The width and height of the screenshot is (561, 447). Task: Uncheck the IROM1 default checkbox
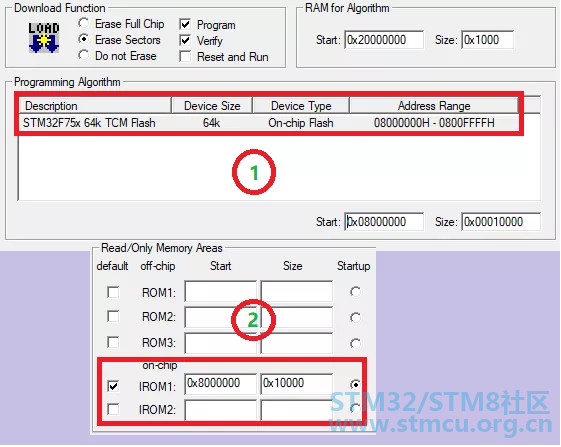click(x=113, y=386)
